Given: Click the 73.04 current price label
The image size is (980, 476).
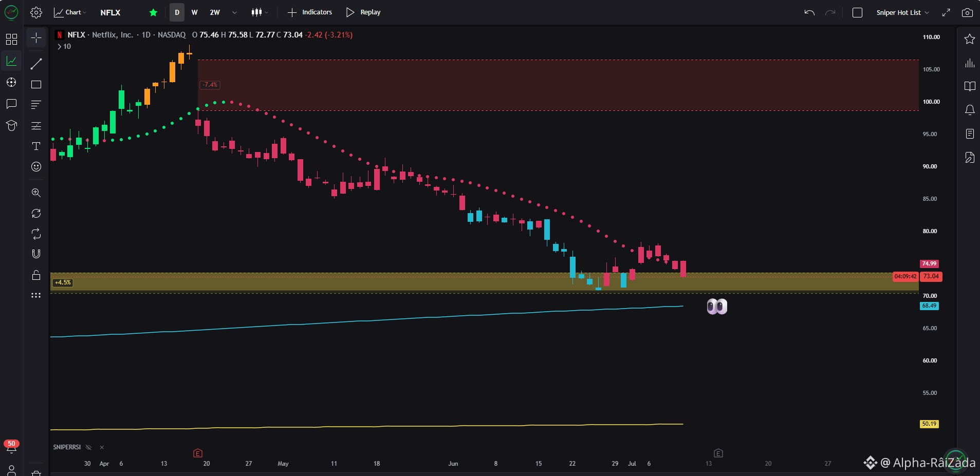Looking at the screenshot, I should (x=931, y=276).
